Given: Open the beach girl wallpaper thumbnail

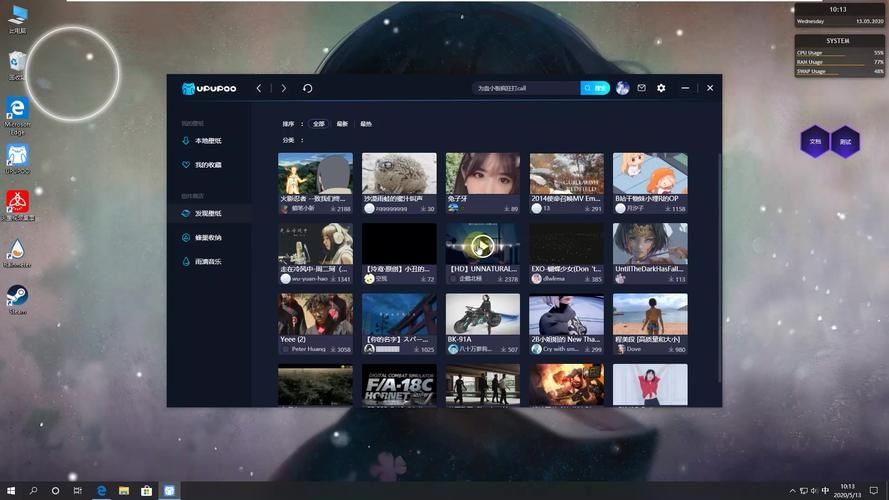Looking at the screenshot, I should (x=650, y=314).
